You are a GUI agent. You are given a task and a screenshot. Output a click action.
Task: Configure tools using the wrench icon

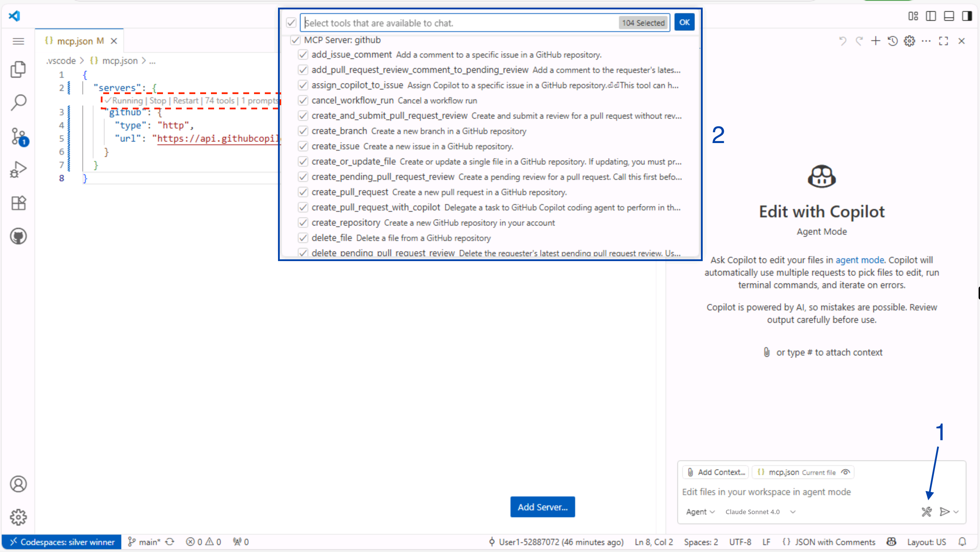pos(926,511)
